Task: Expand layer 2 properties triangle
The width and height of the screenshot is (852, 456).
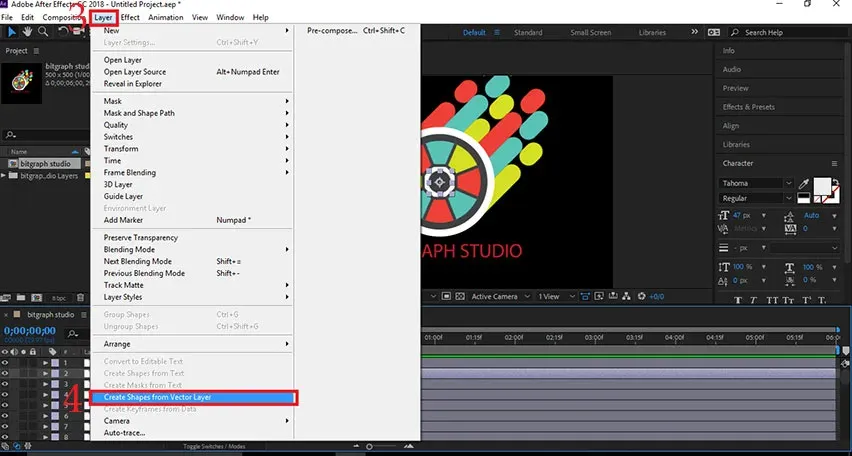Action: [x=46, y=373]
